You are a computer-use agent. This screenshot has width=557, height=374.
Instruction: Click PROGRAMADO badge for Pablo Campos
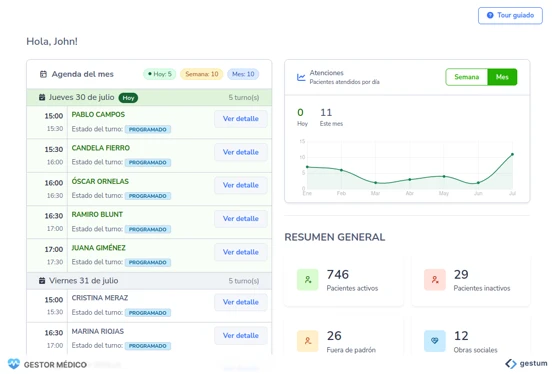pyautogui.click(x=148, y=129)
